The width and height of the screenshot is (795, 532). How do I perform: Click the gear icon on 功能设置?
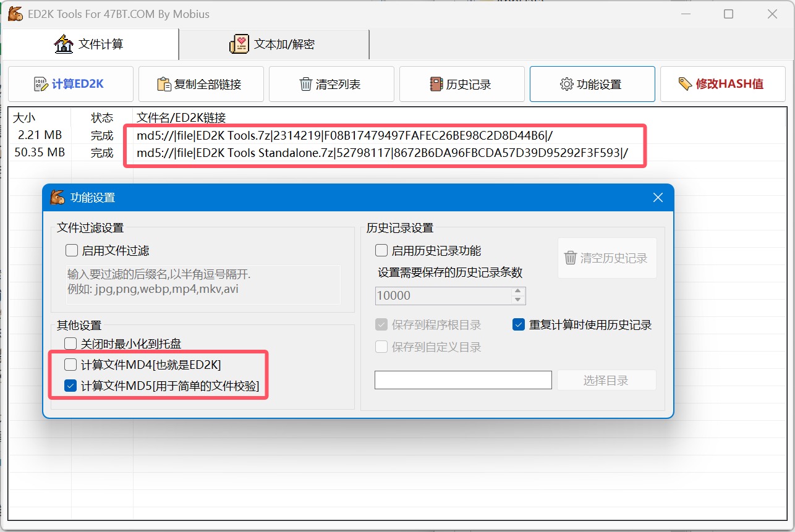click(x=566, y=84)
